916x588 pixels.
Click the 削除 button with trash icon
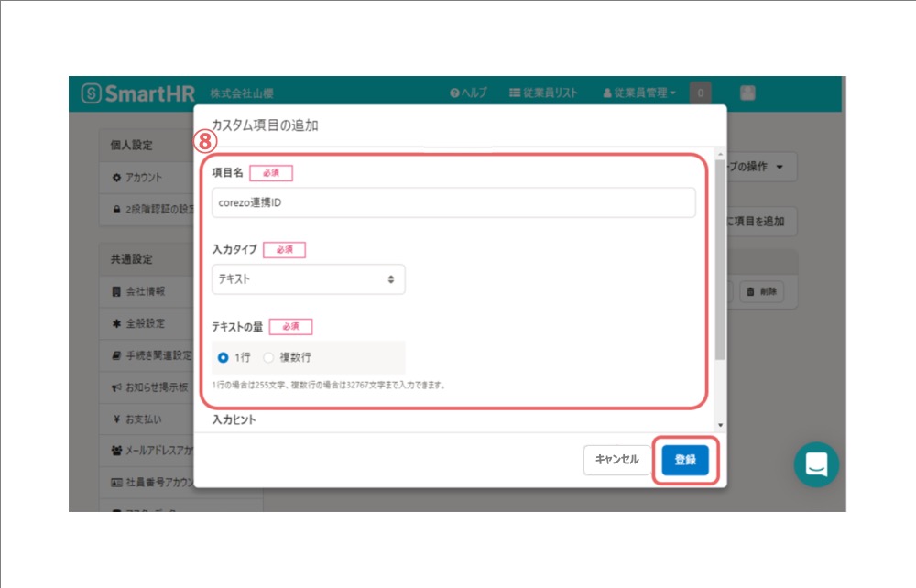[x=762, y=291]
